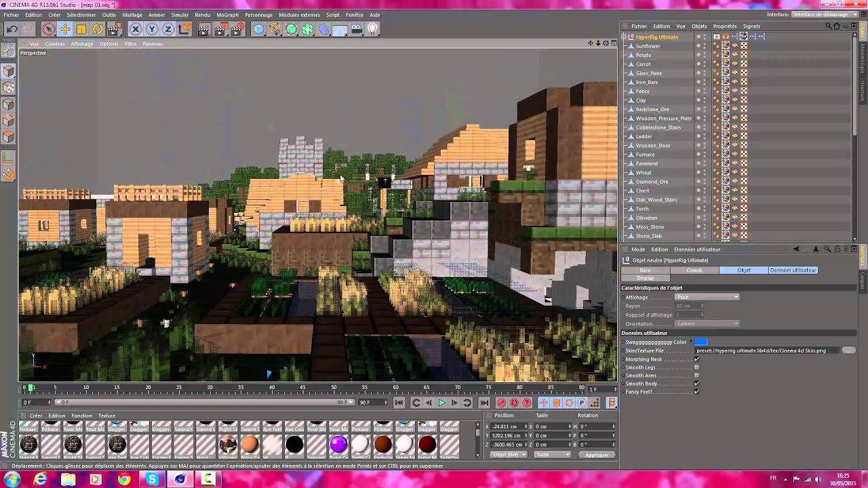Toggle Y axis lock

pyautogui.click(x=152, y=28)
